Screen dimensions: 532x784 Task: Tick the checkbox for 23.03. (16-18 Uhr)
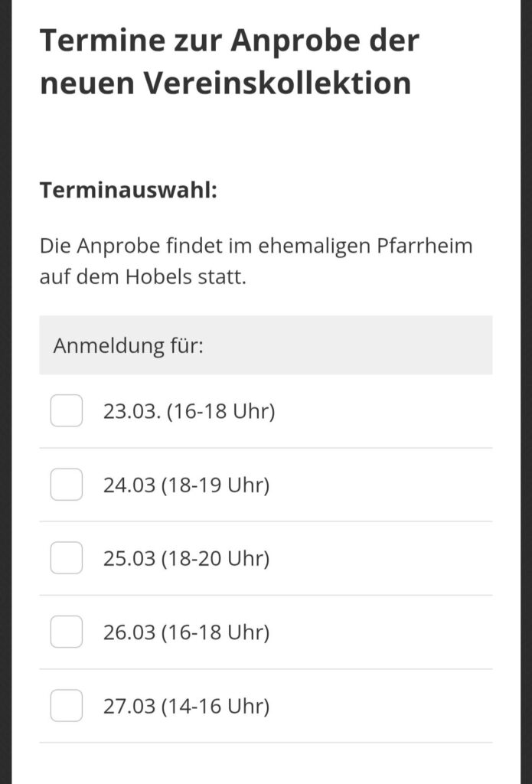(x=67, y=411)
